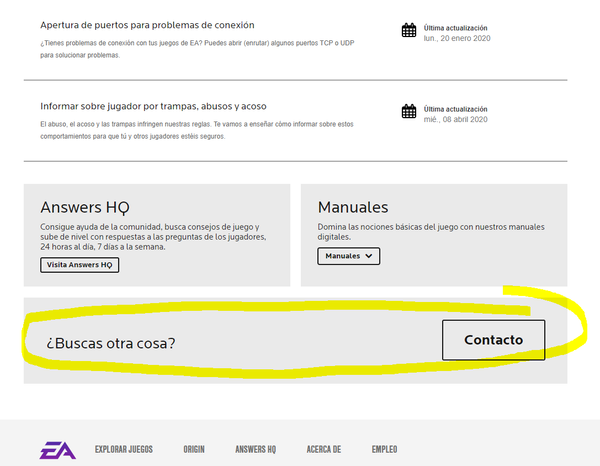The height and width of the screenshot is (466, 600).
Task: Open article Informar sobre jugador por trampas
Action: tap(153, 106)
